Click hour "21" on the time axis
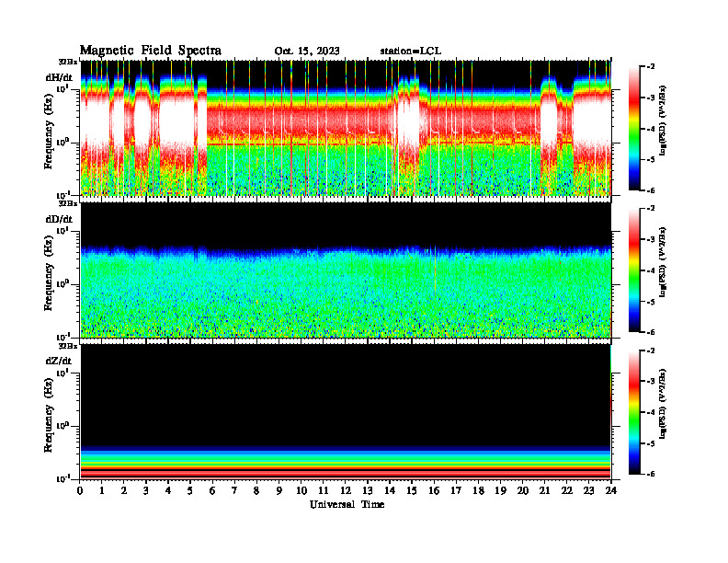The width and height of the screenshot is (728, 563). tap(544, 490)
